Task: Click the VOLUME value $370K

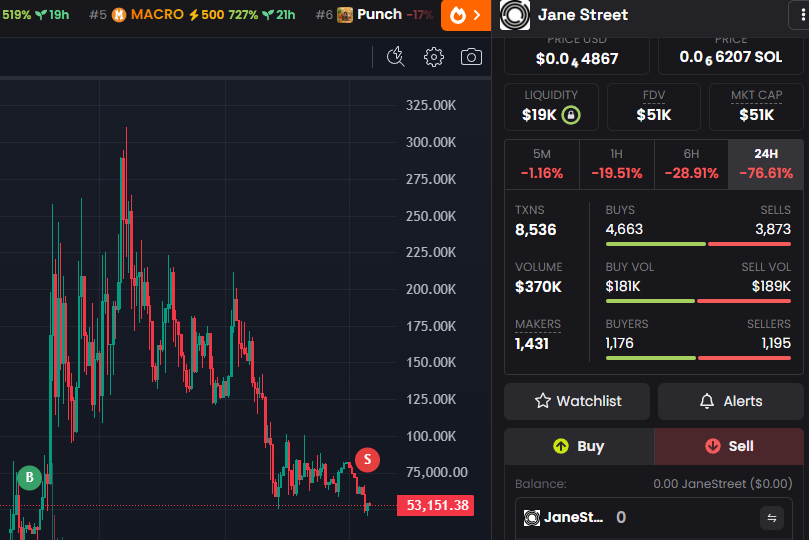Action: pos(538,287)
